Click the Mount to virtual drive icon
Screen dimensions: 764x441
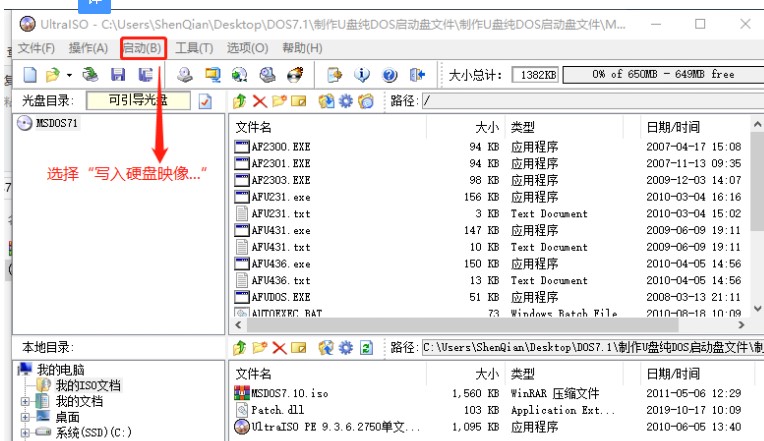point(267,75)
